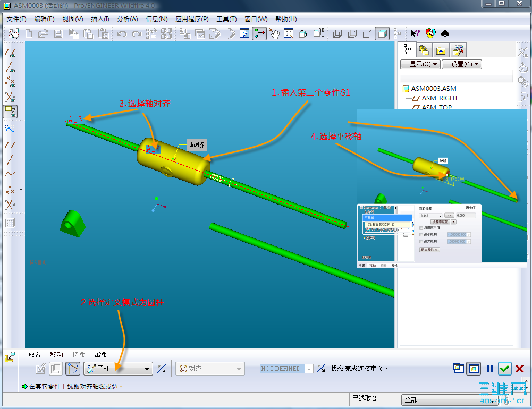This screenshot has width=532, height=409.
Task: Switch to Wireframe display style
Action: pyautogui.click(x=337, y=33)
